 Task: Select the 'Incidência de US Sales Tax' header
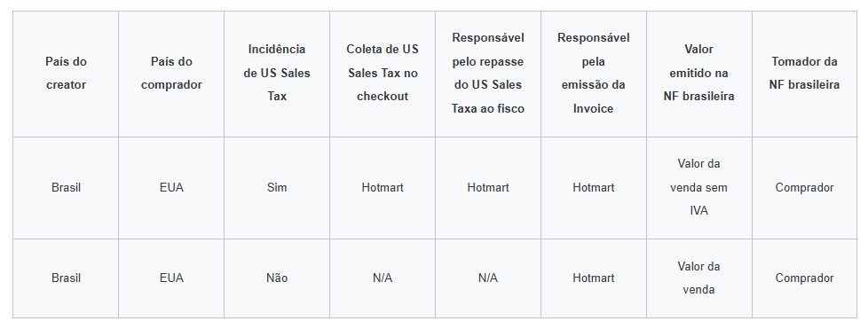click(277, 74)
